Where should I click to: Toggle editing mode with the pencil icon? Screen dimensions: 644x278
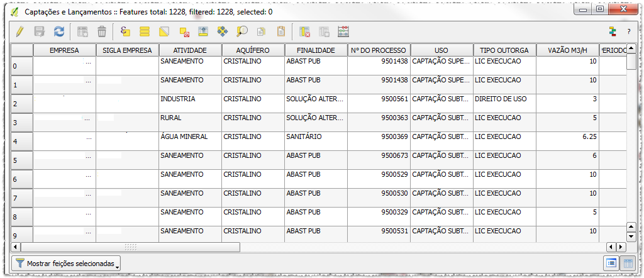20,31
